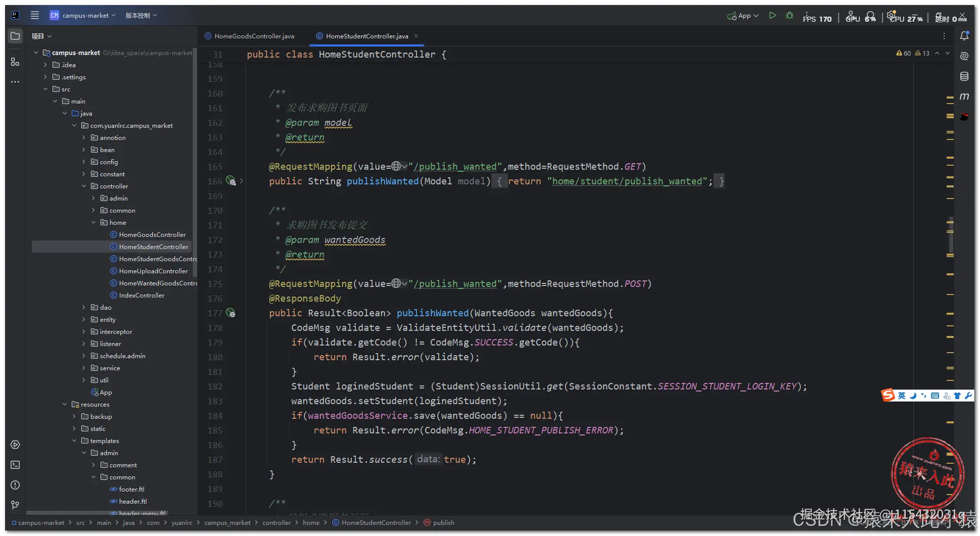Select the HomeStudentController.java tab
Viewport: 980px width, 536px height.
367,36
